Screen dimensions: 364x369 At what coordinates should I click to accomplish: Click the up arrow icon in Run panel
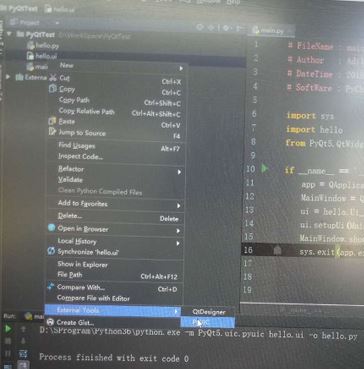23,329
